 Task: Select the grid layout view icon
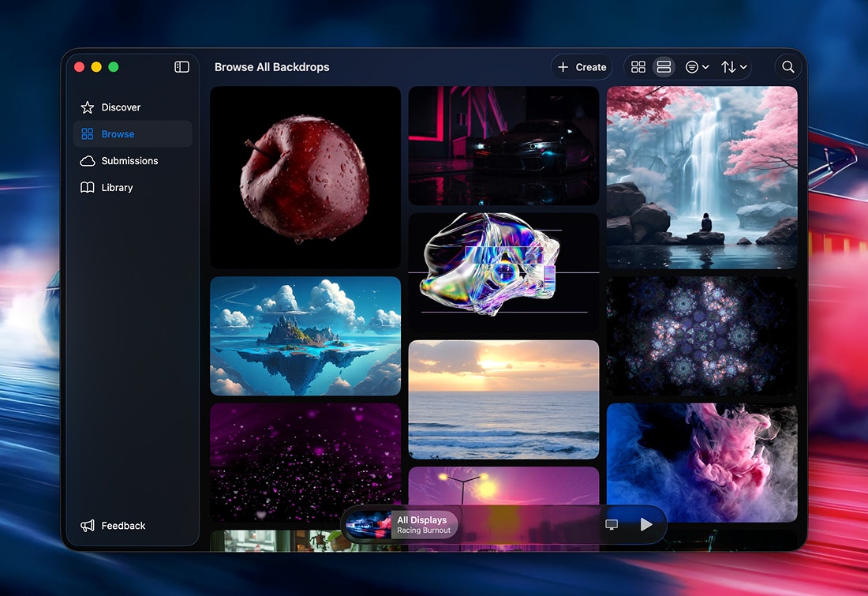point(638,67)
